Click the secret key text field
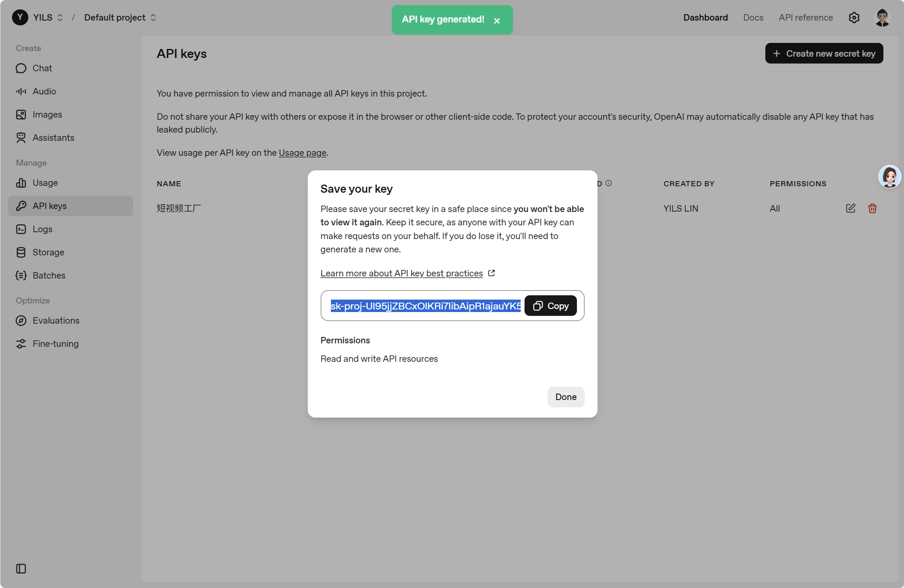Screen dimensions: 904x588 click(425, 306)
